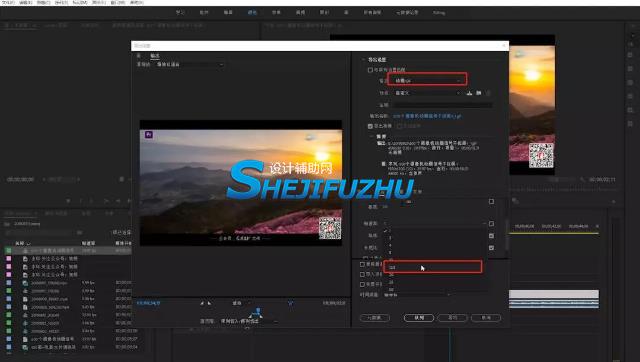Image resolution: width=640 pixels, height=362 pixels.
Task: Open the preset dropdown below format
Action: pos(427,93)
